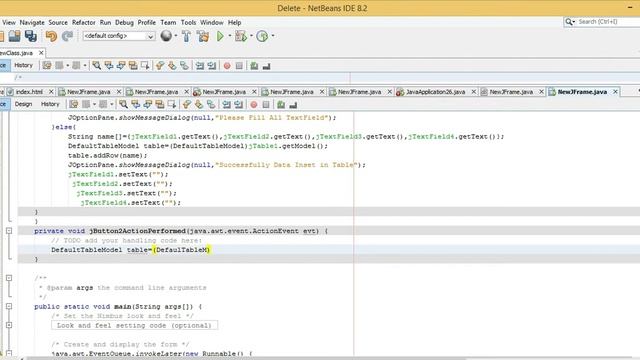
Task: Collapse the jButton2ActionPerformed method fold
Action: (x=9, y=231)
